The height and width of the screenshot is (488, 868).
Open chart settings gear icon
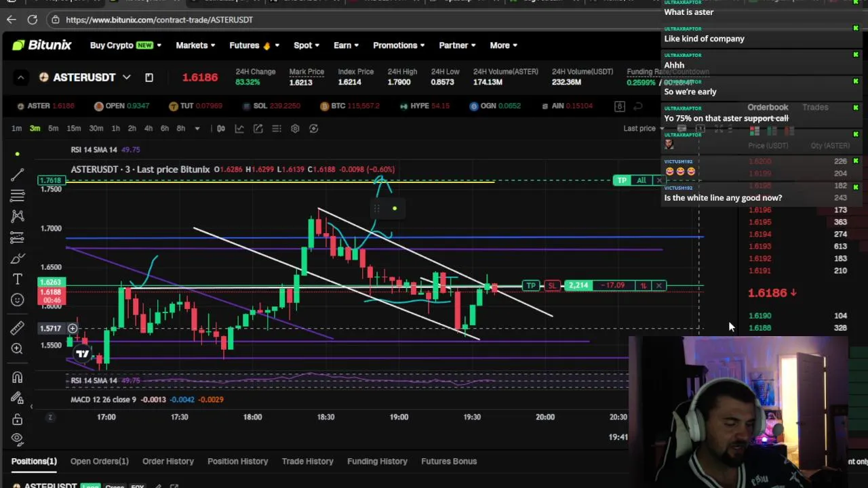[295, 128]
